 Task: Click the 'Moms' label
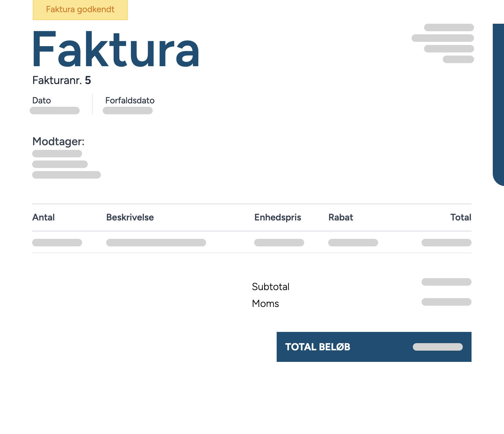coord(265,303)
